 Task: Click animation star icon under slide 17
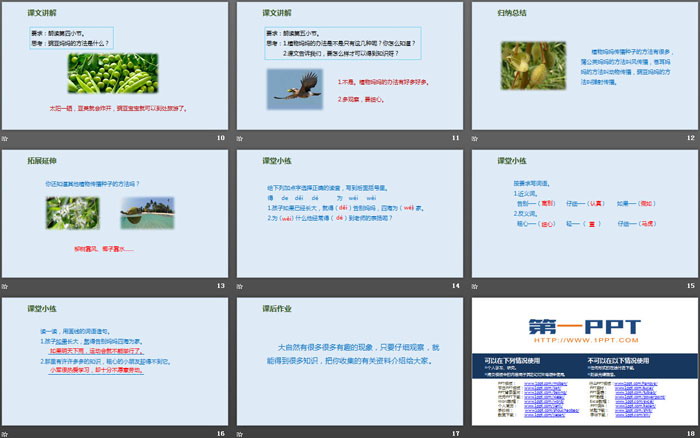[240, 434]
